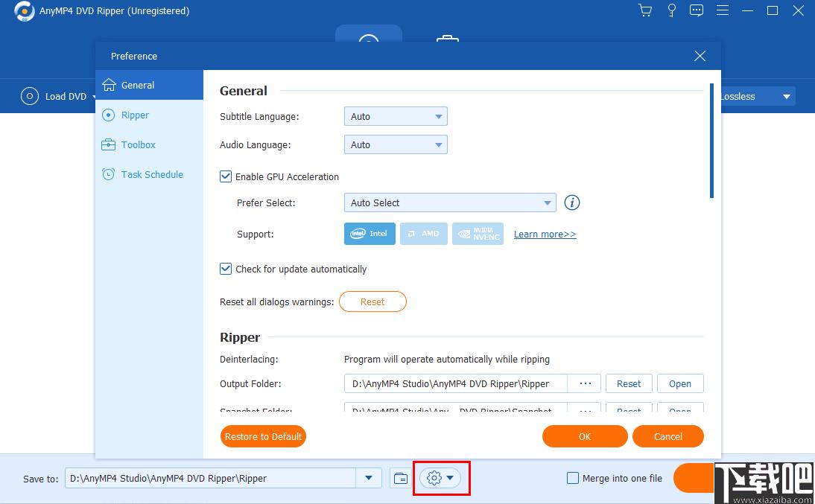Viewport: 815px width, 504px height.
Task: Browse Output Folder with the ellipsis button
Action: [x=586, y=384]
